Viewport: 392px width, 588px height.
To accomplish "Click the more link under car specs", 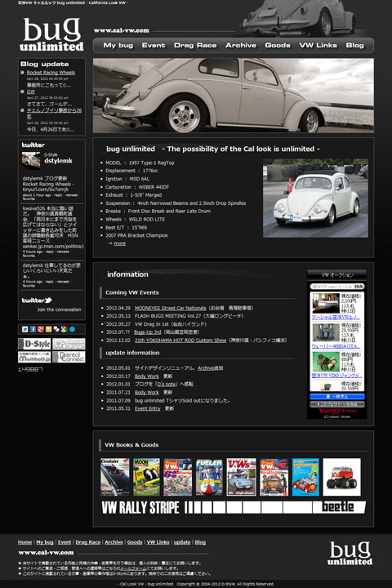I will point(120,243).
